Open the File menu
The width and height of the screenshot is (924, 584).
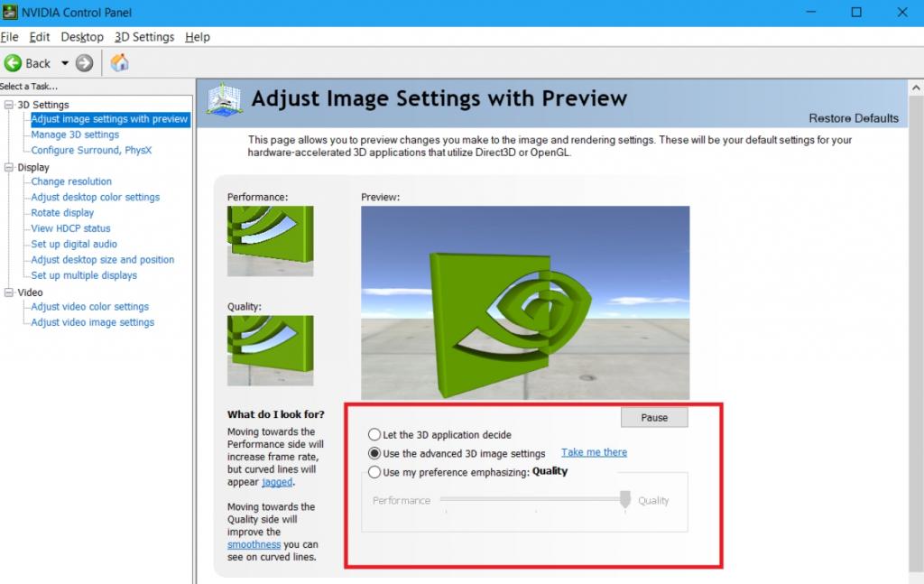[x=9, y=37]
